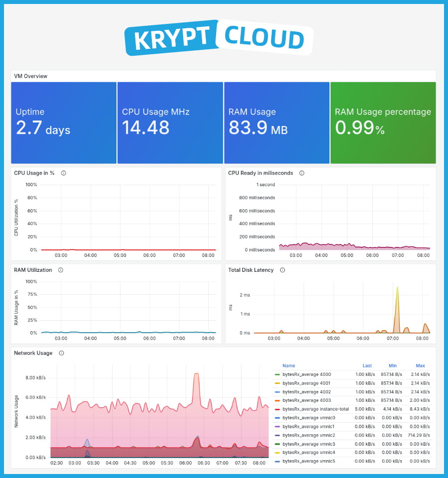Sort the legend by the Last column
This screenshot has width=448, height=478.
coord(367,365)
